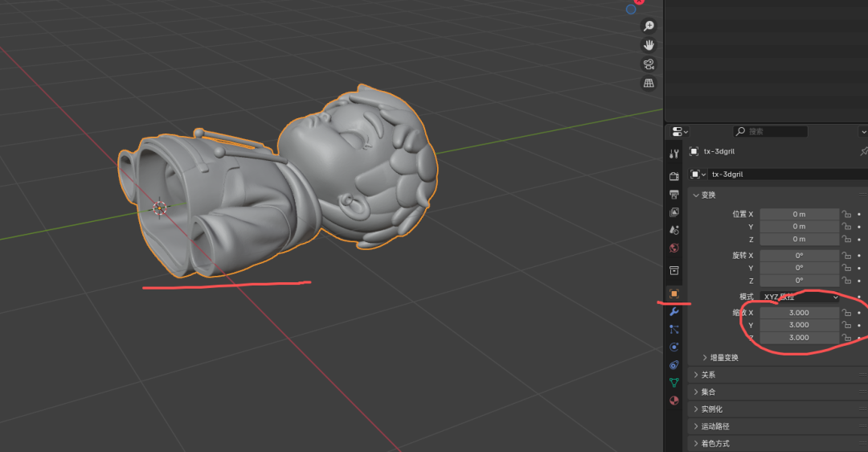Viewport: 868px width, 452px height.
Task: Open the Material properties tab
Action: [674, 401]
